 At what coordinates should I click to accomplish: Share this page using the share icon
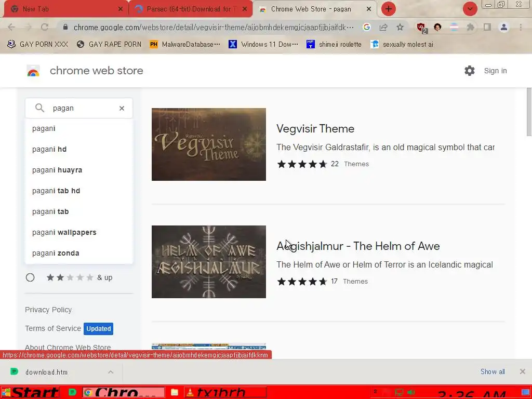coord(383,27)
